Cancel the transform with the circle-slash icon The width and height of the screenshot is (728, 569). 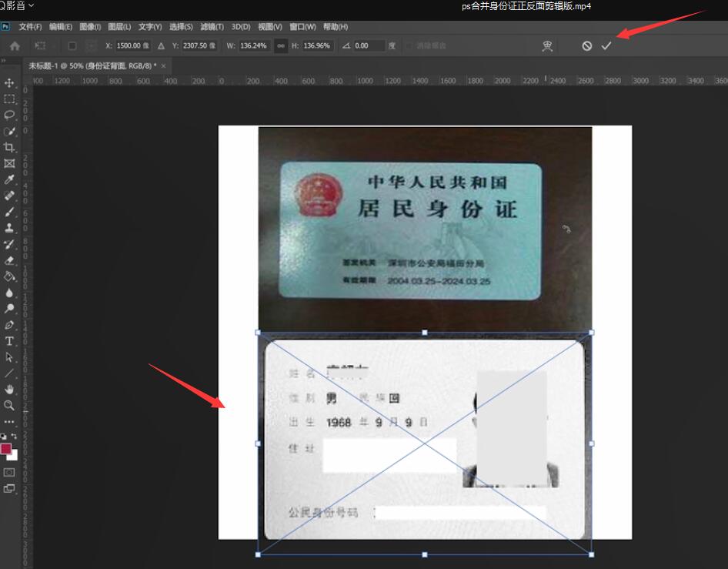587,46
